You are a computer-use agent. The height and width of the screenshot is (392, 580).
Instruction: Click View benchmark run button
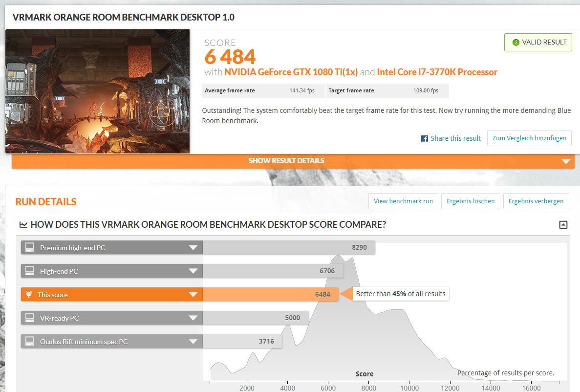coord(403,201)
